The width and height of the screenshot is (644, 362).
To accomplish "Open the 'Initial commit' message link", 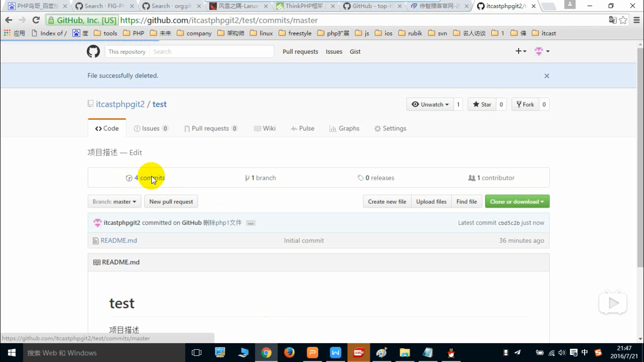I will pyautogui.click(x=304, y=241).
